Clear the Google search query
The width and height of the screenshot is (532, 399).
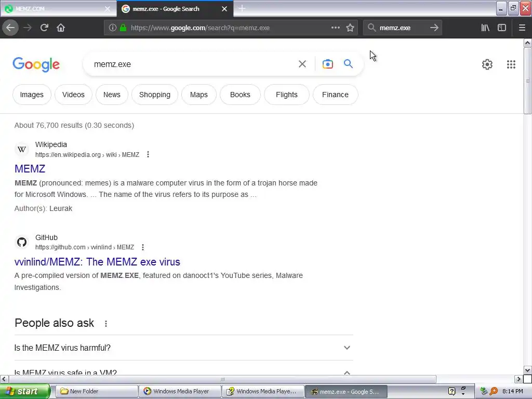(302, 64)
